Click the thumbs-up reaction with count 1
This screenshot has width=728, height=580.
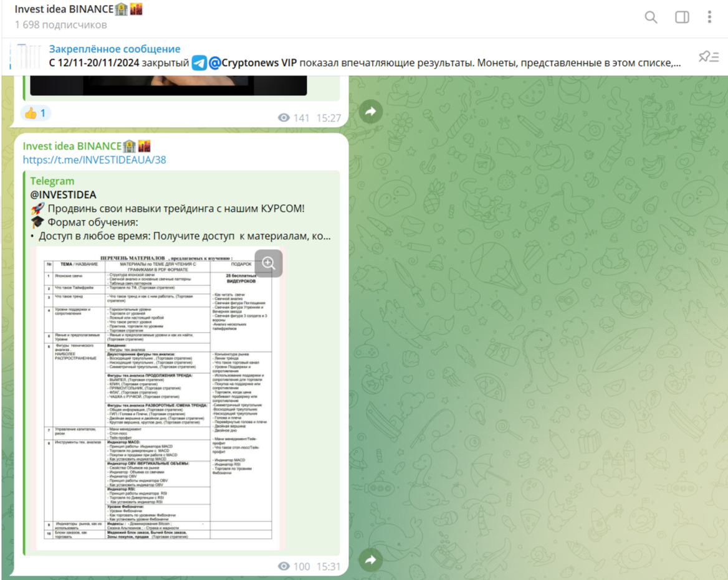(x=36, y=113)
